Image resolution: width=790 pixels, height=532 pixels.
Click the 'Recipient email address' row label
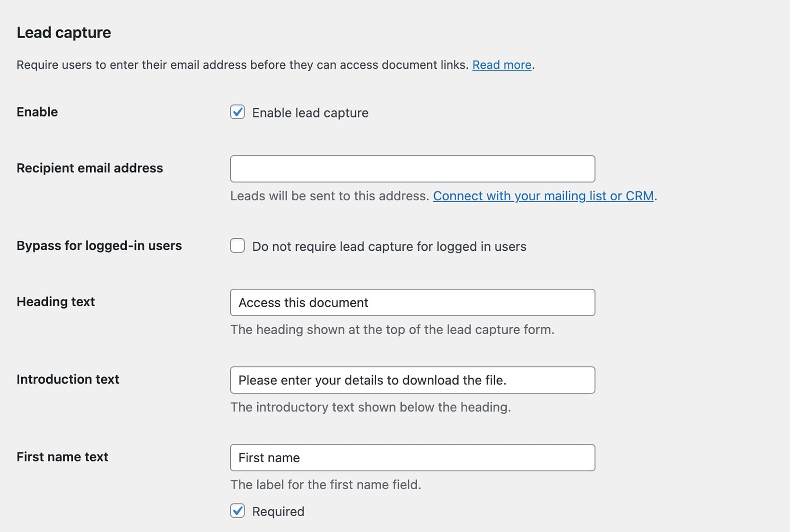[x=90, y=168]
